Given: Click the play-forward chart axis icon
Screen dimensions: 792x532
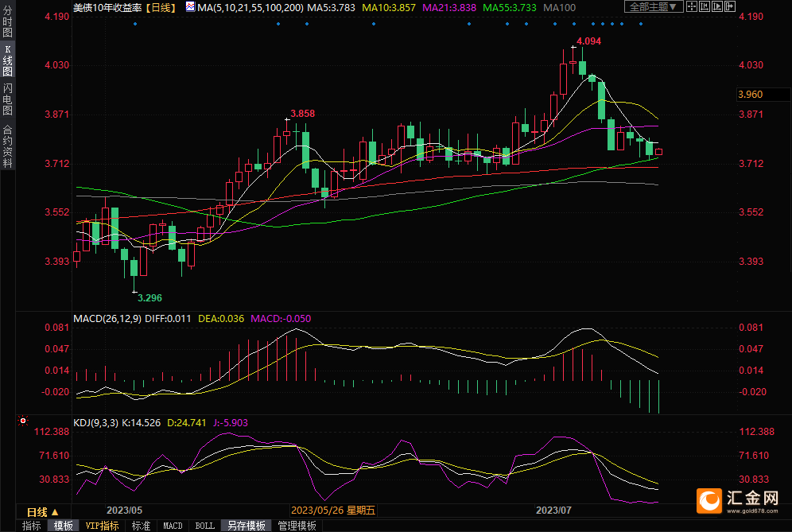Looking at the screenshot, I should (x=717, y=6).
